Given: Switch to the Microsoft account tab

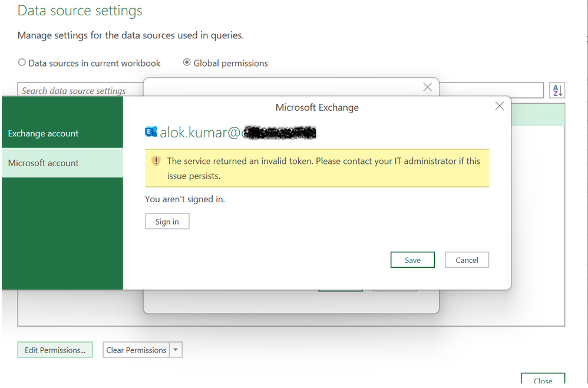Looking at the screenshot, I should (x=43, y=162).
